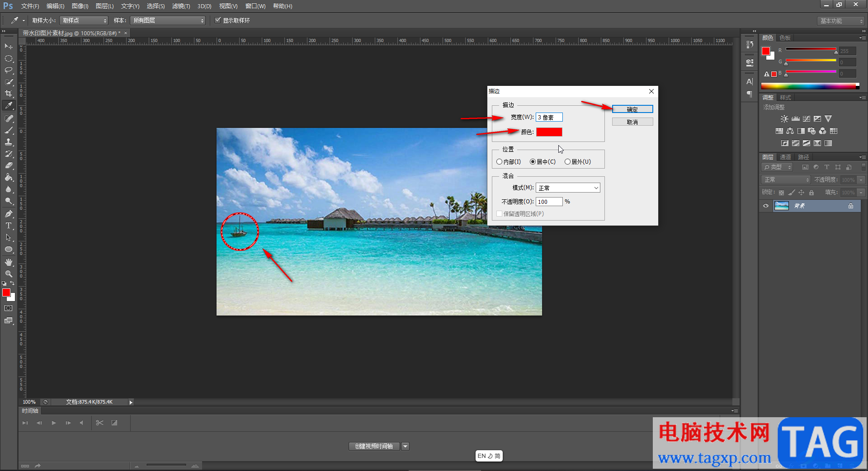Select the History Brush tool
This screenshot has height=471, width=868.
pyautogui.click(x=9, y=154)
